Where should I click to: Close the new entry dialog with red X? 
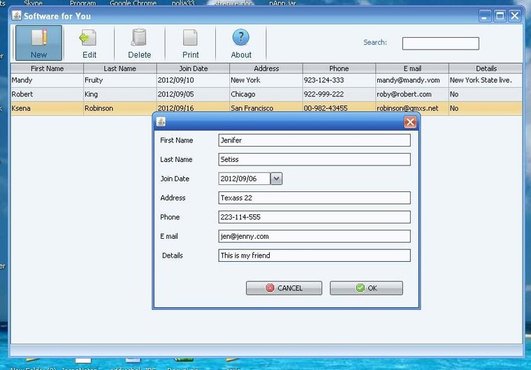pos(410,122)
